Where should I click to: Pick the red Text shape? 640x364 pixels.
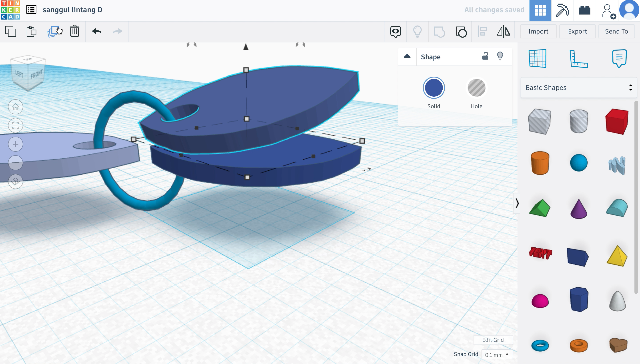point(540,253)
